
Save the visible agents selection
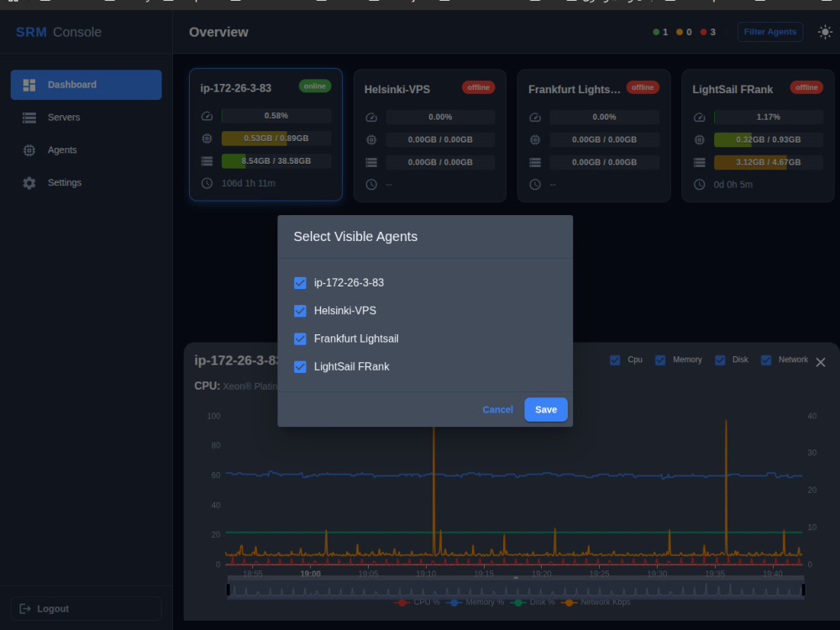[546, 409]
